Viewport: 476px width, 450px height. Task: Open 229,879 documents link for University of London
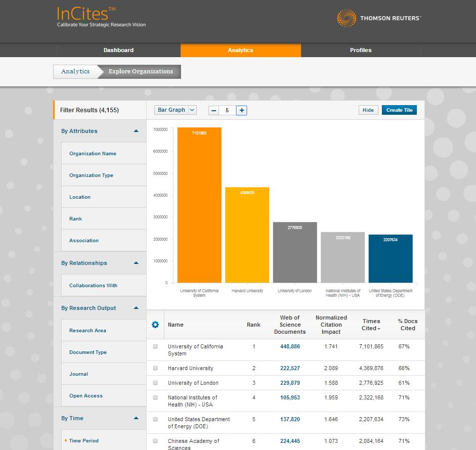[290, 383]
